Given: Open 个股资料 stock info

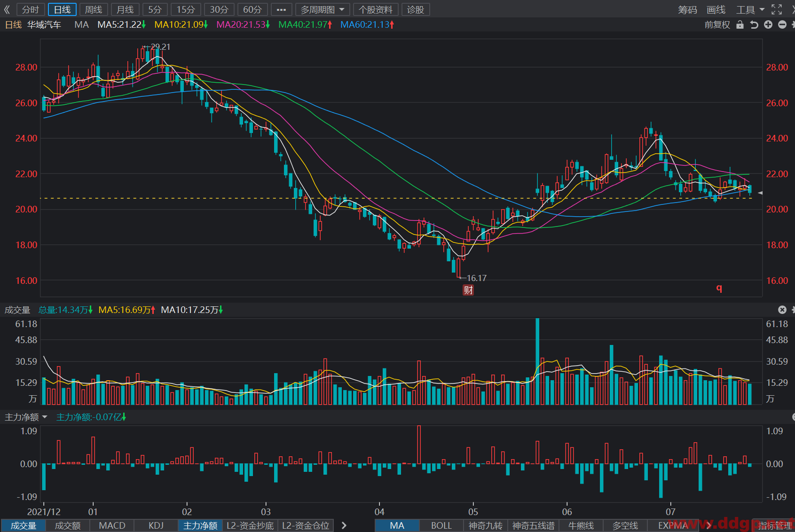Looking at the screenshot, I should click(x=376, y=9).
